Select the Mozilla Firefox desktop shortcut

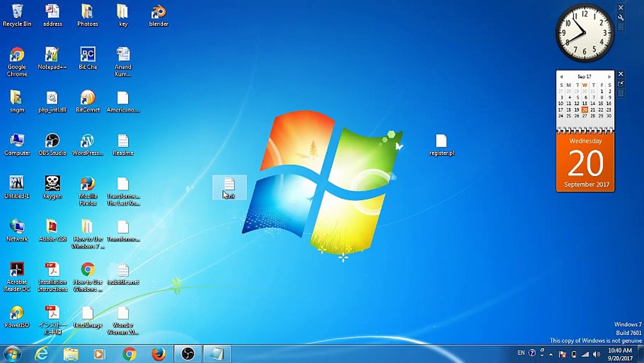pos(88,191)
